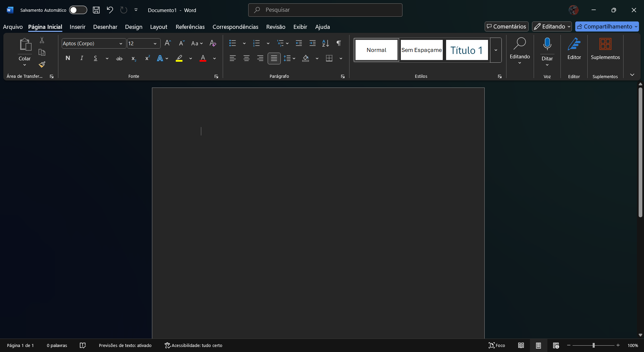
Task: Increase paragraph indent
Action: click(313, 43)
